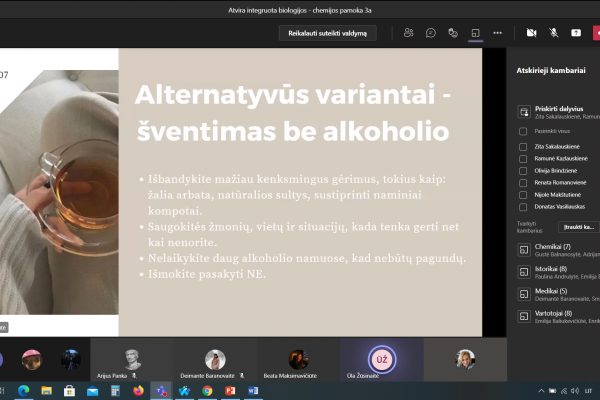The image size is (600, 400).
Task: Show hidden system tray icons
Action: 541,391
